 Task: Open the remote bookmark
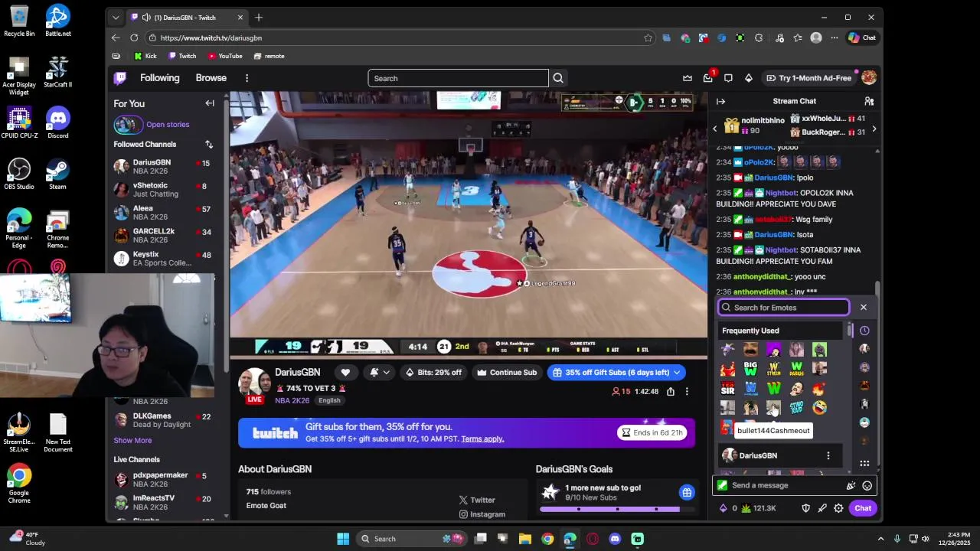[269, 56]
